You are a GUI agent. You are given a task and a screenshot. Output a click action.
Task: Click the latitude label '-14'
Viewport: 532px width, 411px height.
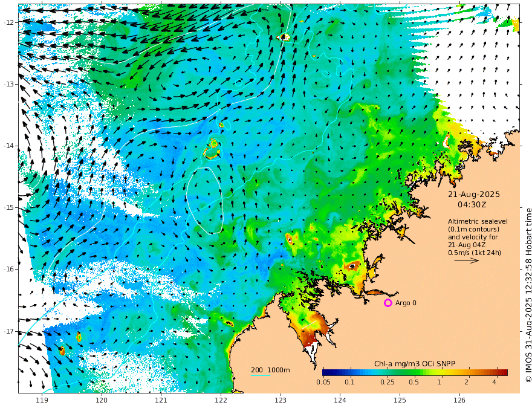[x=10, y=146]
